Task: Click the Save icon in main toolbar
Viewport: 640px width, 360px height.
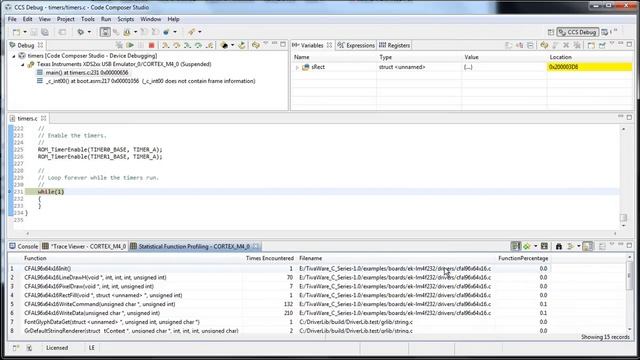Action: [34, 32]
